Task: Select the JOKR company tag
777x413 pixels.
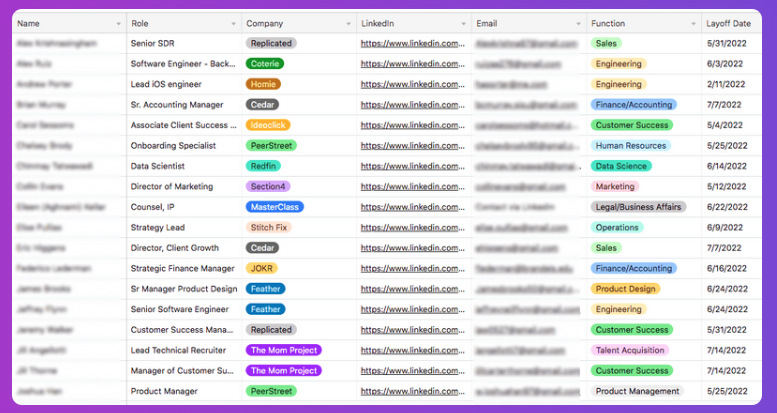Action: tap(262, 268)
